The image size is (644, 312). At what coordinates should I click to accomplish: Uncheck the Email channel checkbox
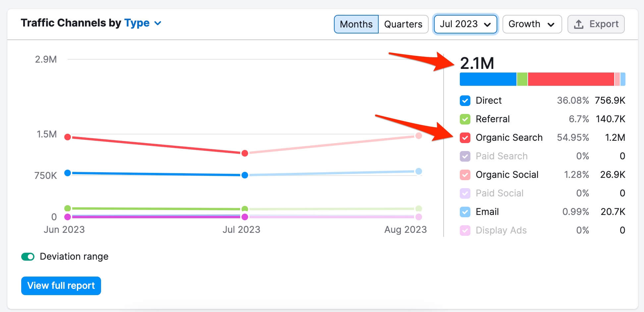point(465,212)
